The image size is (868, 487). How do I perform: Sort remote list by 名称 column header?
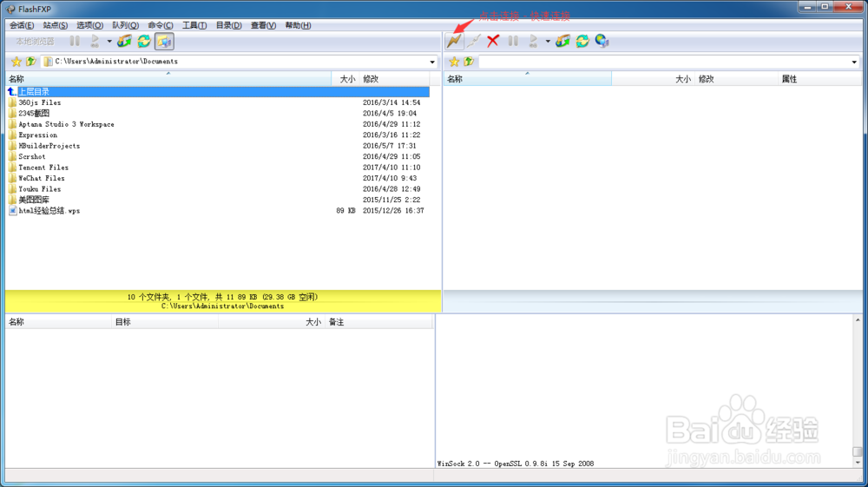[528, 79]
